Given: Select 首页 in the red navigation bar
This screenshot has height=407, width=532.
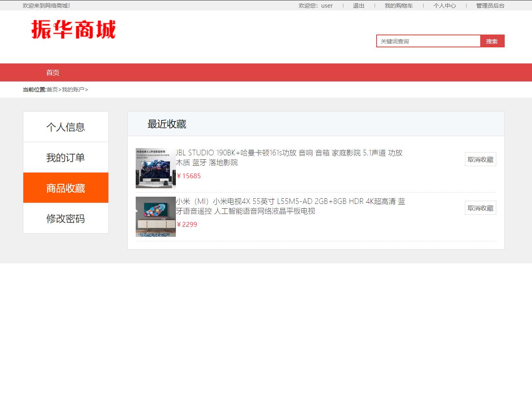Looking at the screenshot, I should point(53,72).
